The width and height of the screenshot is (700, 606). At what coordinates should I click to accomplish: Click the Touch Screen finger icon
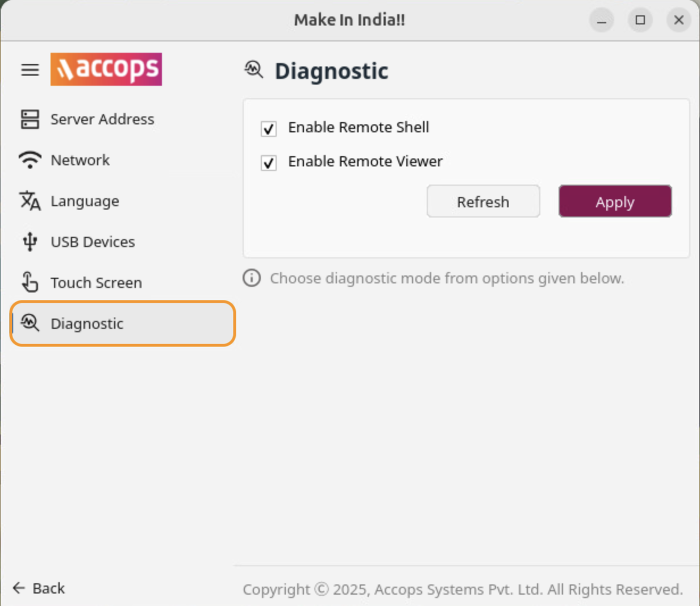click(x=30, y=282)
